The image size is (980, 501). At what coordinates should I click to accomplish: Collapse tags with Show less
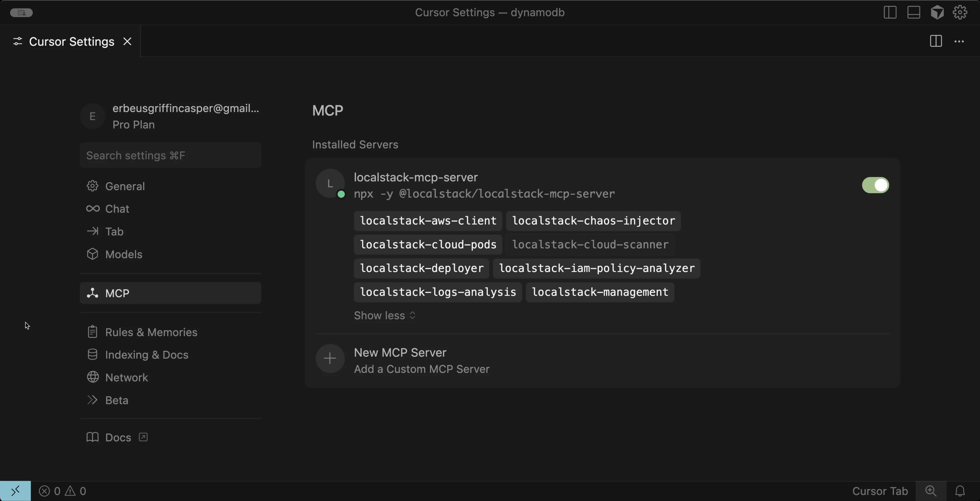pos(384,315)
